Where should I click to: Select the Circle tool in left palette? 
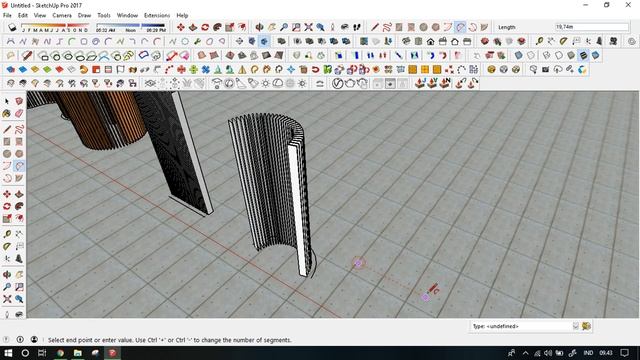(x=7, y=154)
